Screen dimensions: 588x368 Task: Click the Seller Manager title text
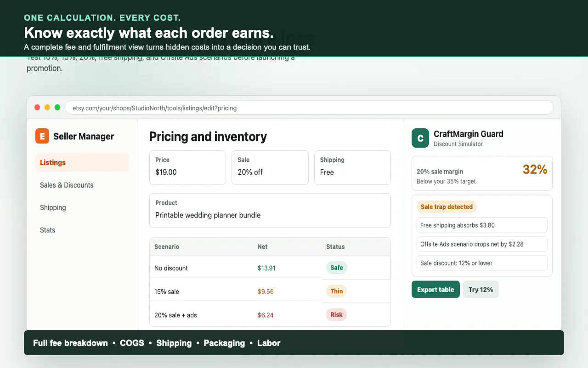point(84,136)
